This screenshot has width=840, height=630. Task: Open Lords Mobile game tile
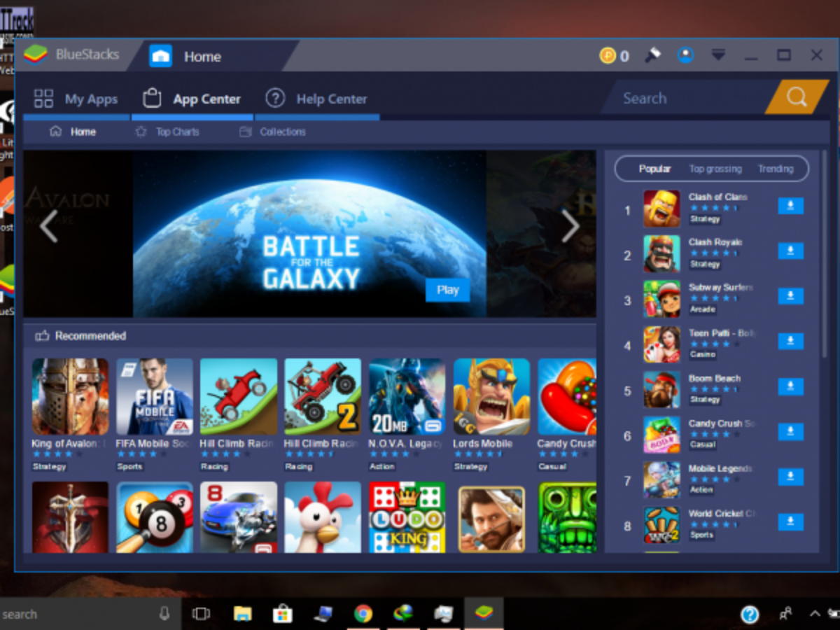click(491, 397)
